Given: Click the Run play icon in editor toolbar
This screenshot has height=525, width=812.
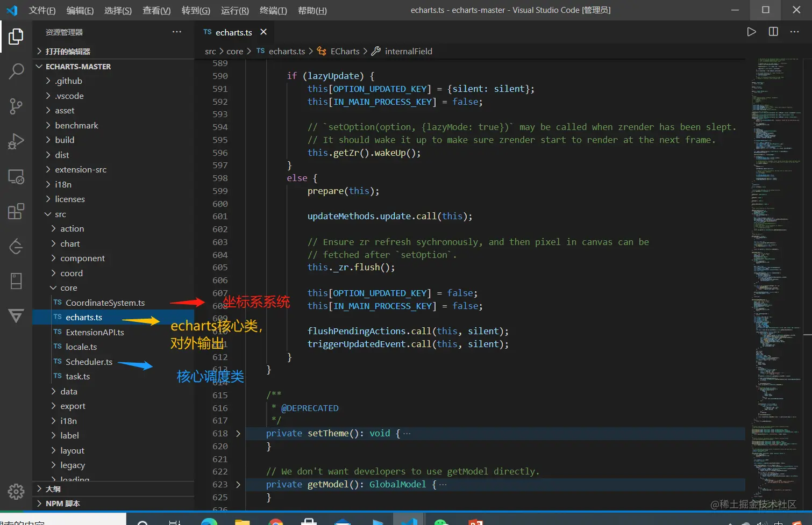Looking at the screenshot, I should 751,32.
